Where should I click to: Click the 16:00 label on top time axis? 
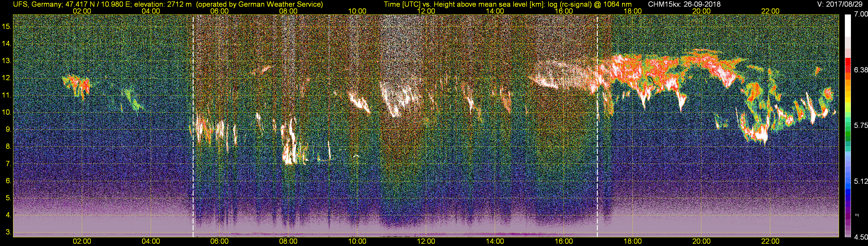tap(564, 11)
